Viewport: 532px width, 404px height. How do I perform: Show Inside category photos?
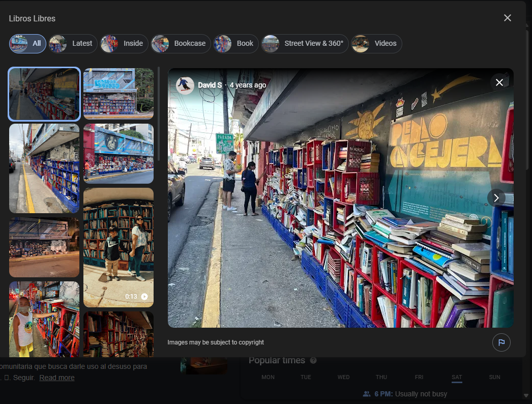point(124,44)
